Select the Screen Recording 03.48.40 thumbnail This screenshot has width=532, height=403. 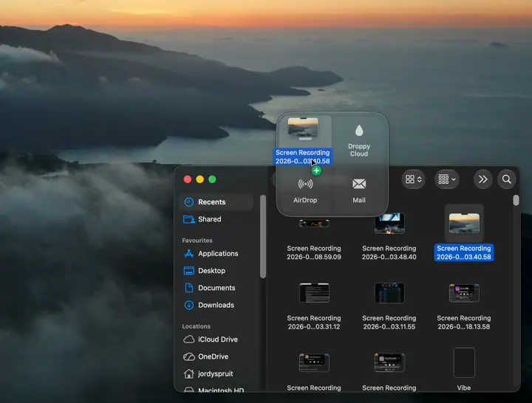[x=389, y=224]
